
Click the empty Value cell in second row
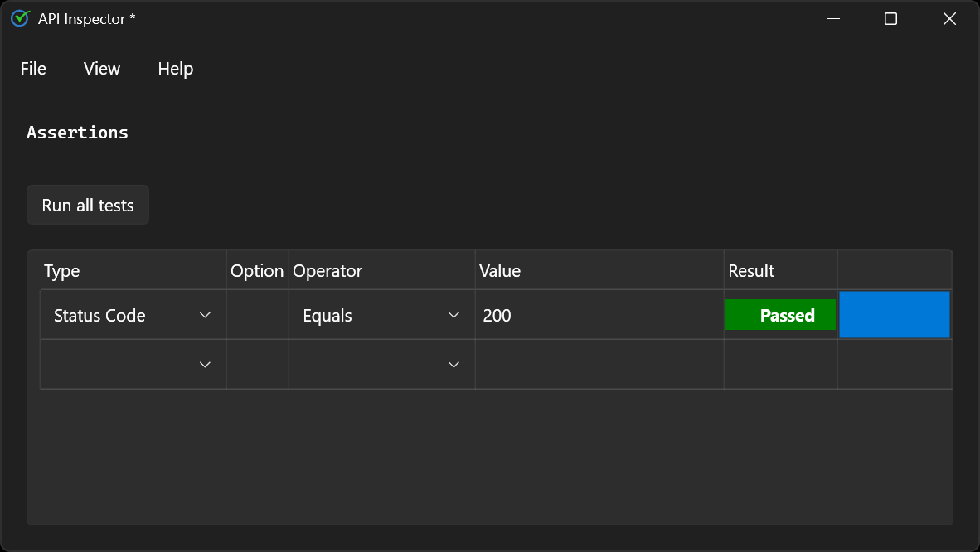click(x=599, y=365)
